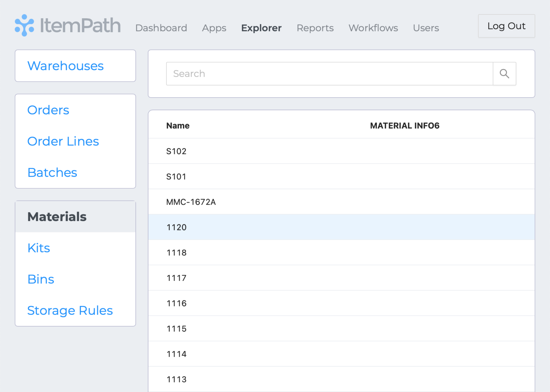Viewport: 550px width, 392px height.
Task: Open material 1116
Action: (x=341, y=303)
